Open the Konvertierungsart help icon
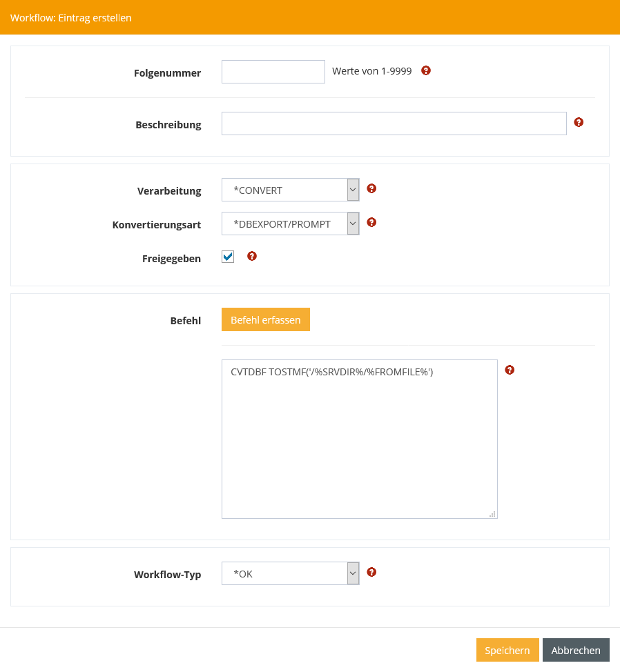Screen dimensions: 620x672 [x=371, y=222]
